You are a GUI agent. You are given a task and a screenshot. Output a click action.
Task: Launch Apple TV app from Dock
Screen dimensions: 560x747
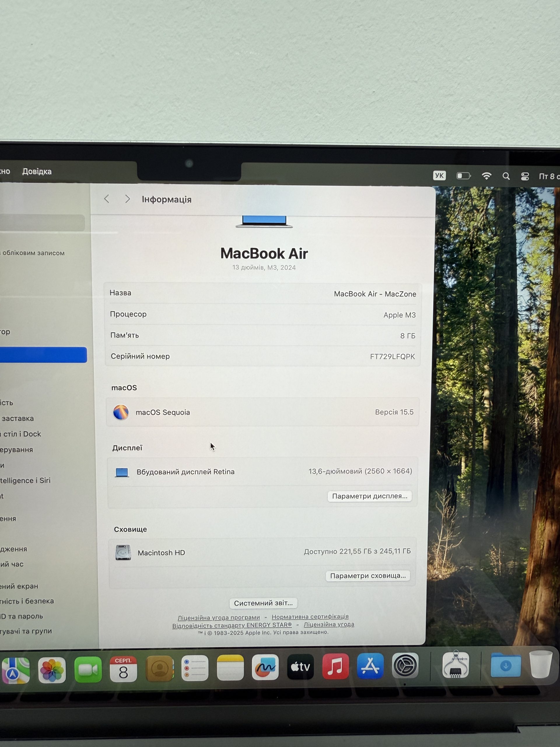(300, 667)
